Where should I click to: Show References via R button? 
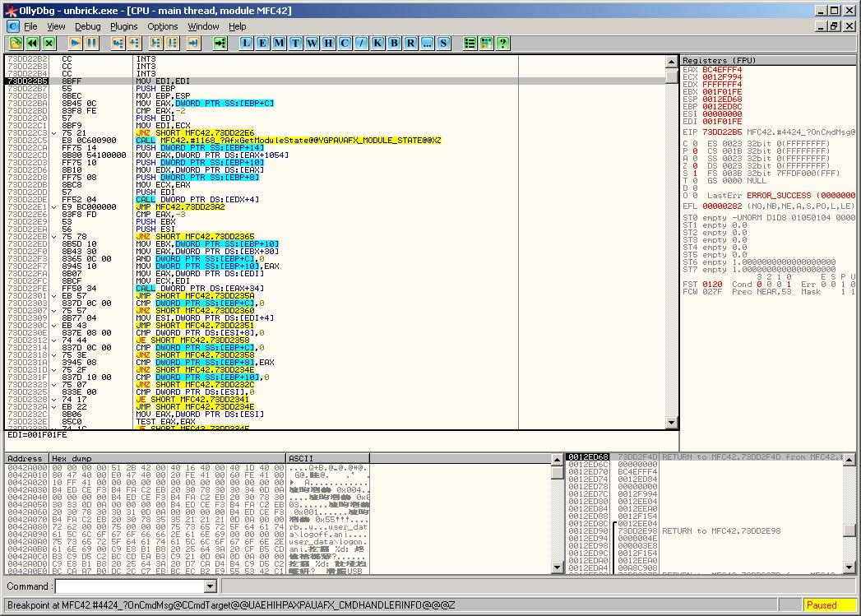tap(410, 44)
